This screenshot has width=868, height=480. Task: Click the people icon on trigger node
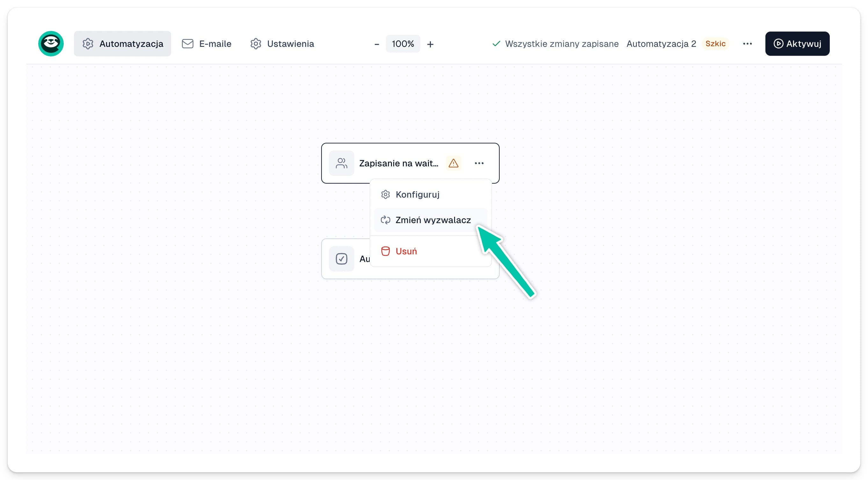click(x=341, y=163)
